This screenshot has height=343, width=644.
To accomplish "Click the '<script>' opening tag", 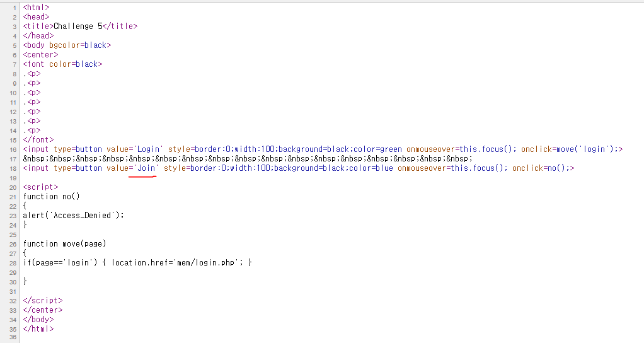I will [41, 187].
